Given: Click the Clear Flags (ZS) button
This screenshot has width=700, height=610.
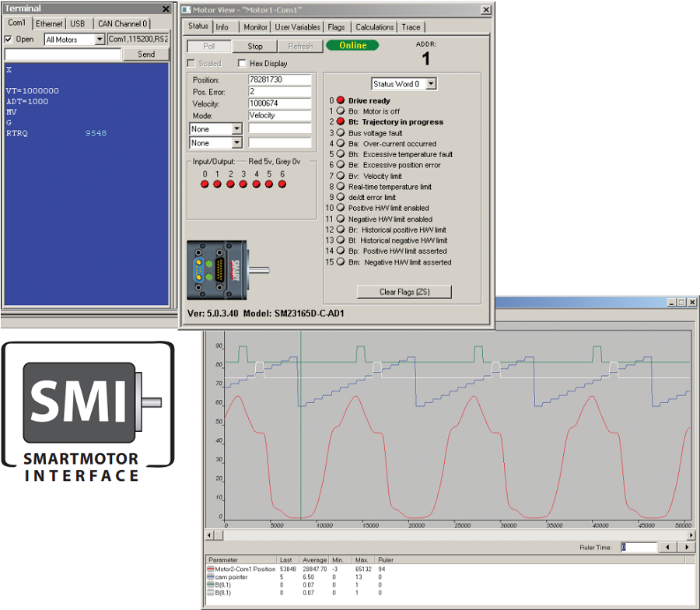Looking at the screenshot, I should click(x=404, y=292).
